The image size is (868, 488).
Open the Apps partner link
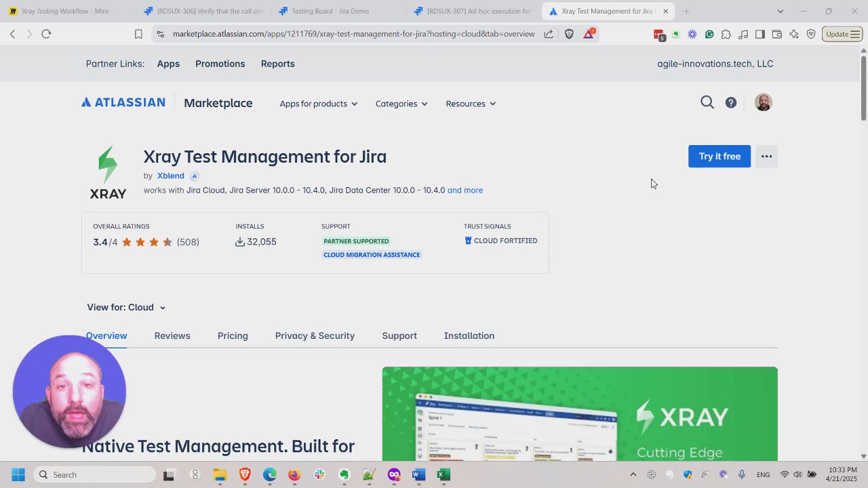click(x=168, y=64)
